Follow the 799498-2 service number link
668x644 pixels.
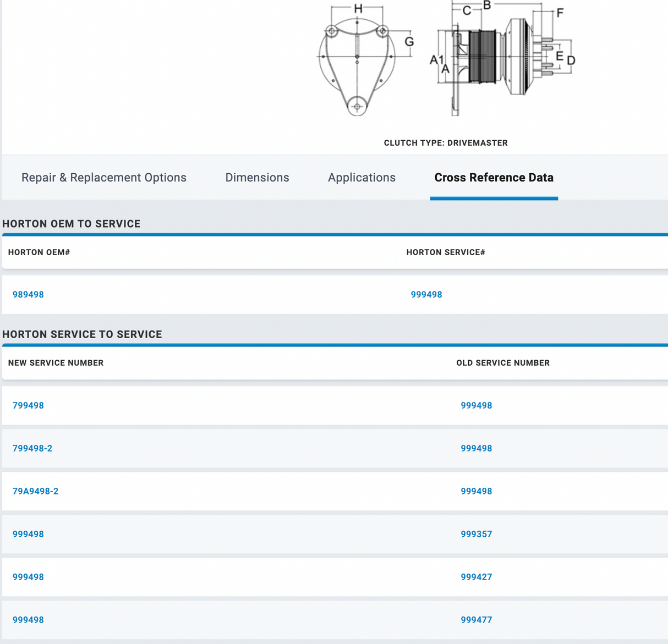[32, 449]
